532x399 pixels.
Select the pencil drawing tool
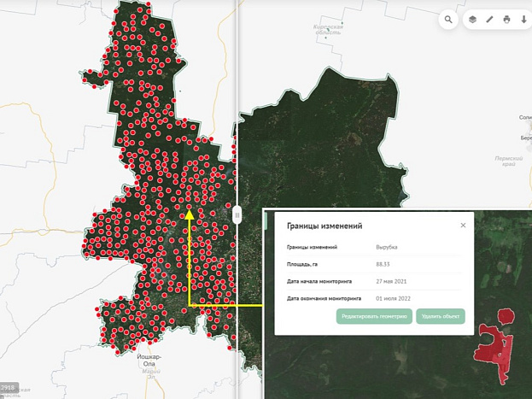point(489,20)
